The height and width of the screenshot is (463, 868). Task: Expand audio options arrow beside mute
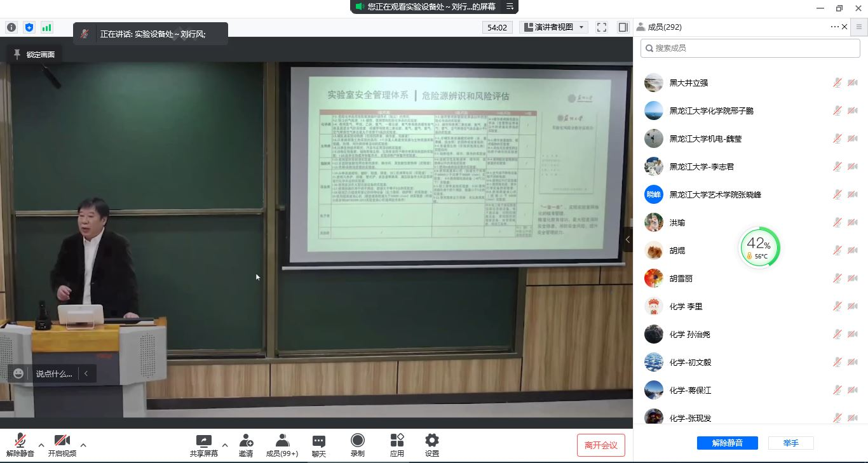(x=41, y=445)
